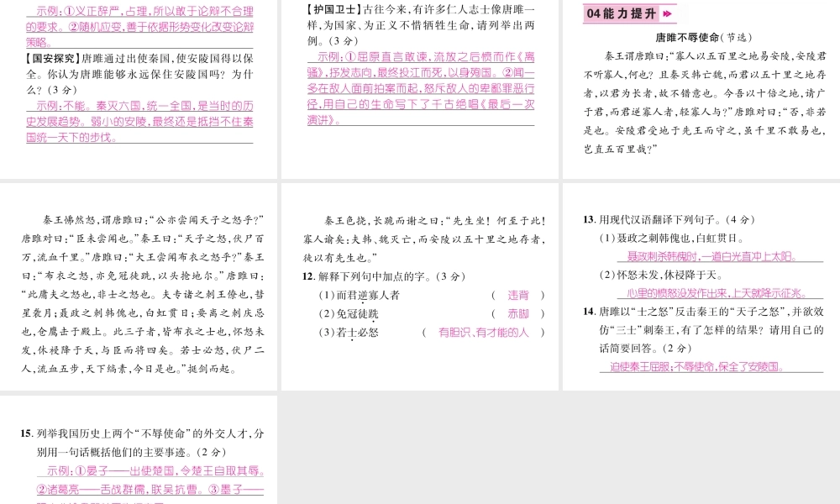The image size is (840, 504).
Task: Select the pink answer "赤脚"
Action: pyautogui.click(x=518, y=314)
